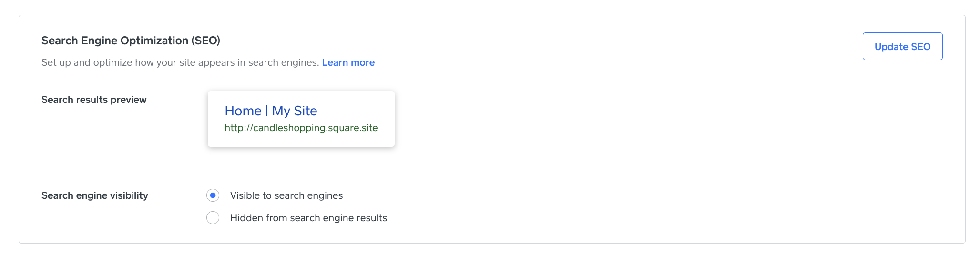Image resolution: width=980 pixels, height=256 pixels.
Task: Click the word "Home" in the preview title
Action: pos(243,111)
